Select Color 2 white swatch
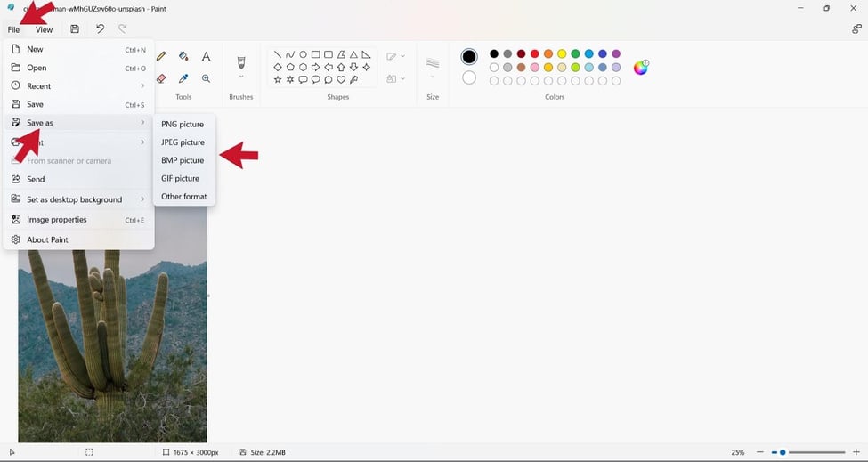The width and height of the screenshot is (868, 462). click(x=469, y=77)
